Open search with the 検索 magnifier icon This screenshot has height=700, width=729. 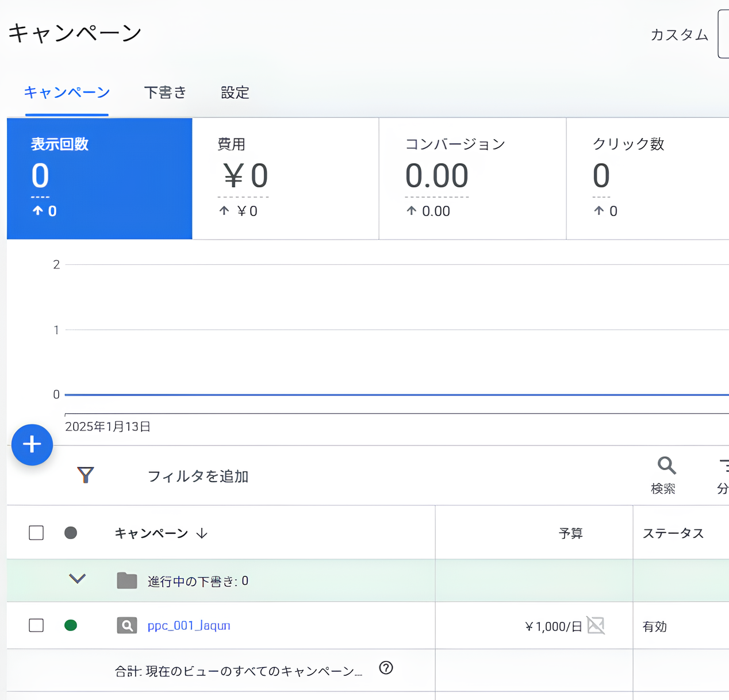click(x=666, y=466)
